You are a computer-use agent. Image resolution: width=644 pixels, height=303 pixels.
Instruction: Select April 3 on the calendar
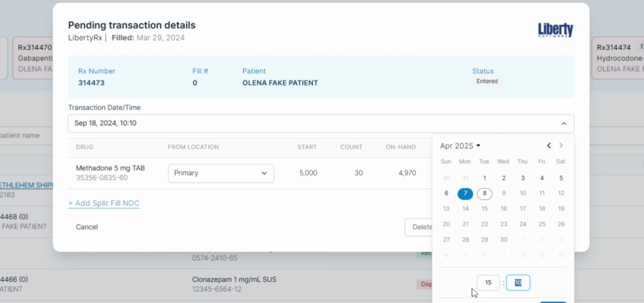point(523,178)
